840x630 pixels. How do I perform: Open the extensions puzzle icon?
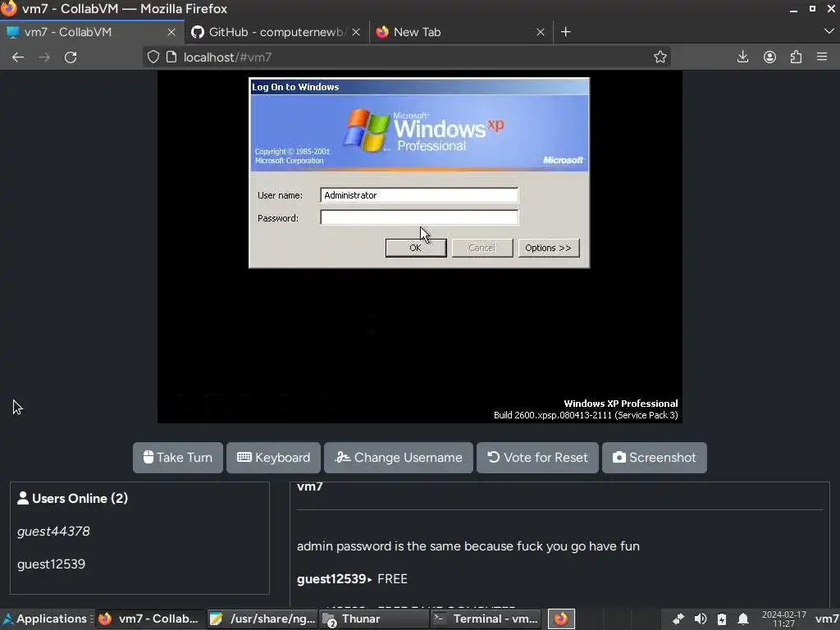click(x=796, y=57)
